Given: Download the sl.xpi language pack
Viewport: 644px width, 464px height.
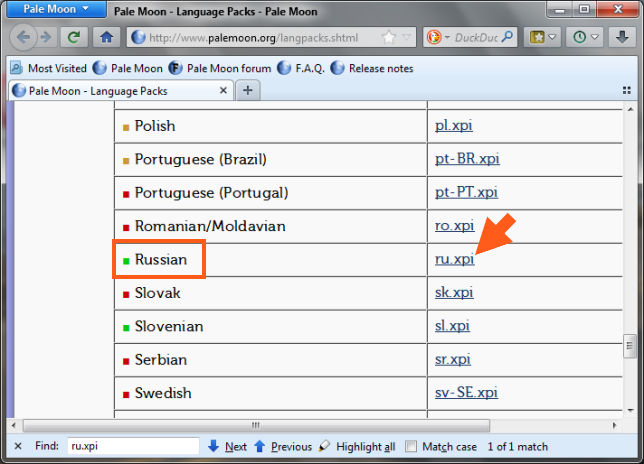Looking at the screenshot, I should point(452,326).
